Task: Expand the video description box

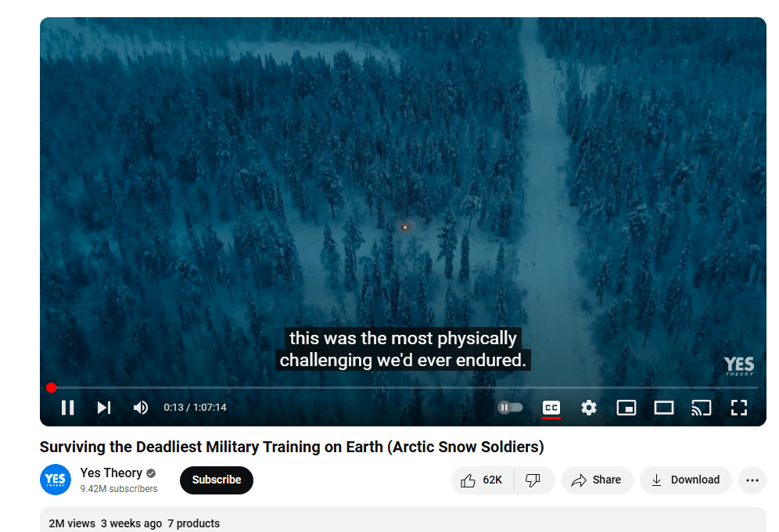Action: [403, 520]
